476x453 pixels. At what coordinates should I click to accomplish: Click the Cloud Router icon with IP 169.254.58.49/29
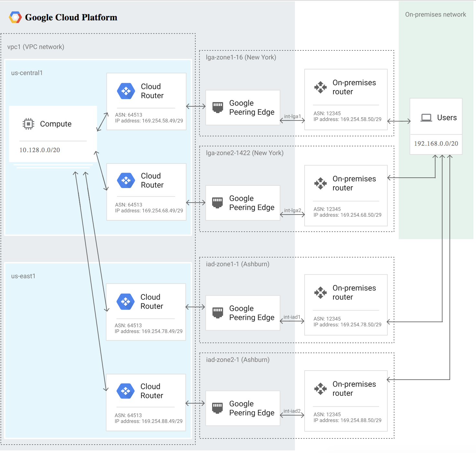(x=126, y=91)
